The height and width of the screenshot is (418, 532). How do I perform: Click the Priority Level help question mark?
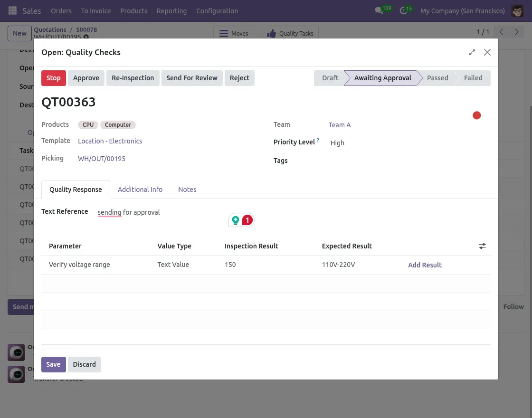(x=318, y=141)
